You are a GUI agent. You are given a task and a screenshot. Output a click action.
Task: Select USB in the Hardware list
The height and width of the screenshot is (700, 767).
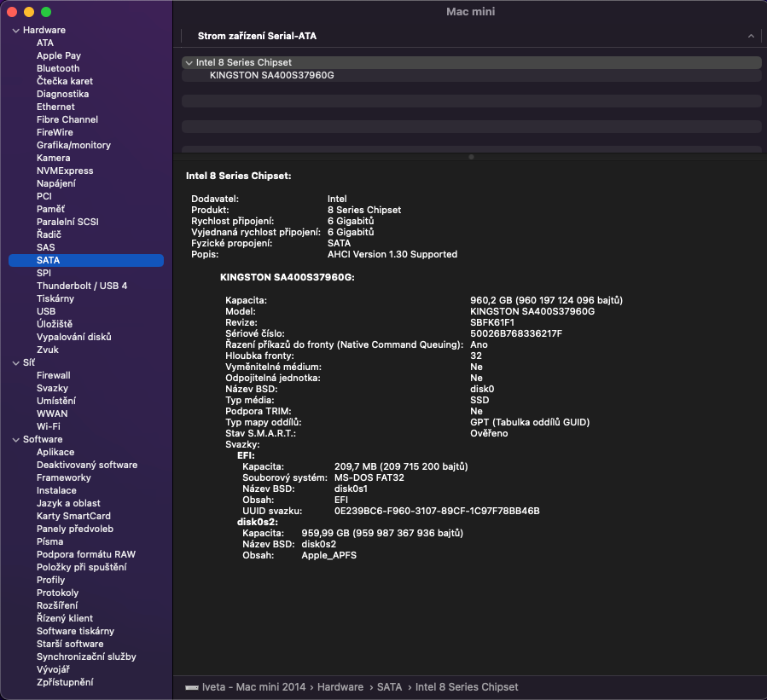click(x=46, y=311)
